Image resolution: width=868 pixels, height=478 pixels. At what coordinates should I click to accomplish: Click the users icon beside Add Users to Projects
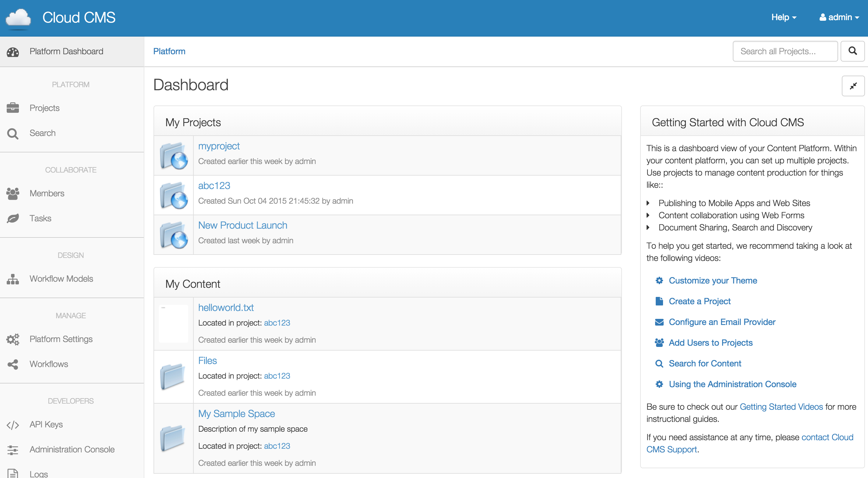[659, 343]
